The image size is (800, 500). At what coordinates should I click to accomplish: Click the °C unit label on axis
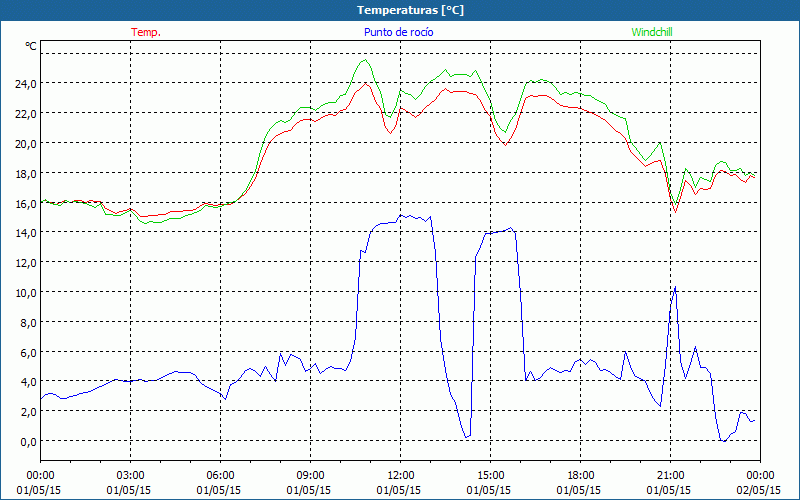click(x=31, y=46)
